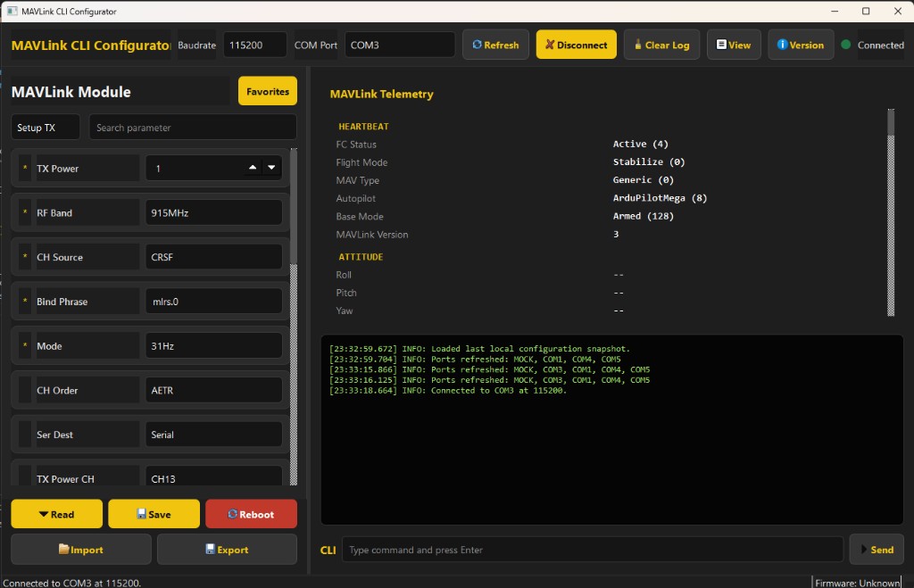
Task: Open the COM Port COM3 selector
Action: [399, 45]
